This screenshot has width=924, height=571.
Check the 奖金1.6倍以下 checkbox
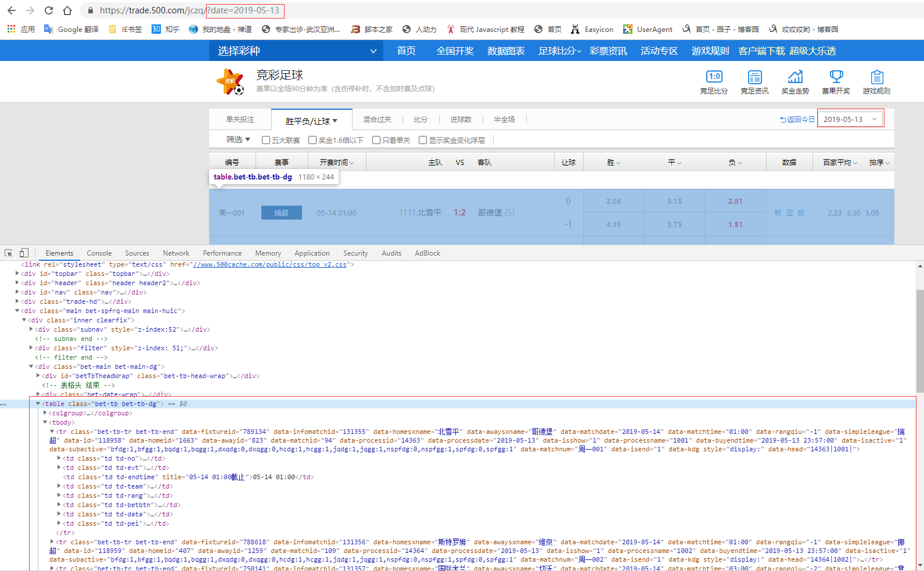(x=312, y=140)
